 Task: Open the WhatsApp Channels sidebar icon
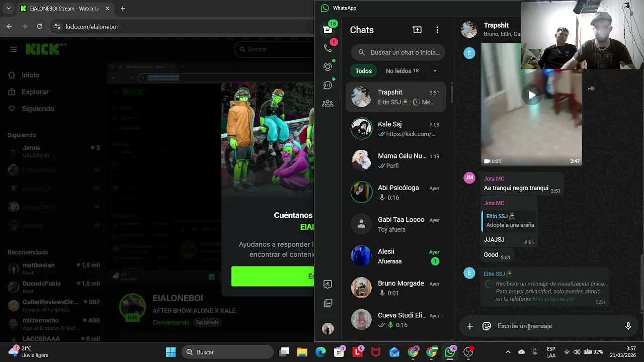click(328, 85)
